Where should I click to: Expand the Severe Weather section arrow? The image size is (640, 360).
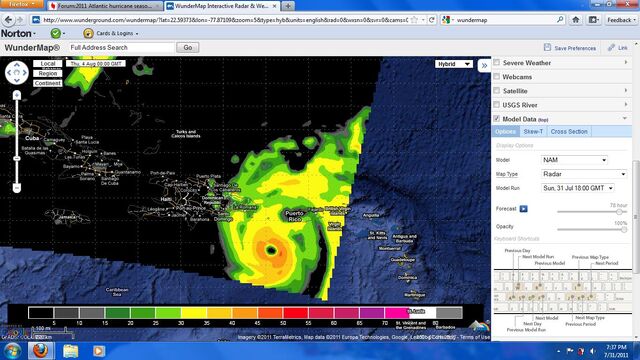[x=626, y=62]
